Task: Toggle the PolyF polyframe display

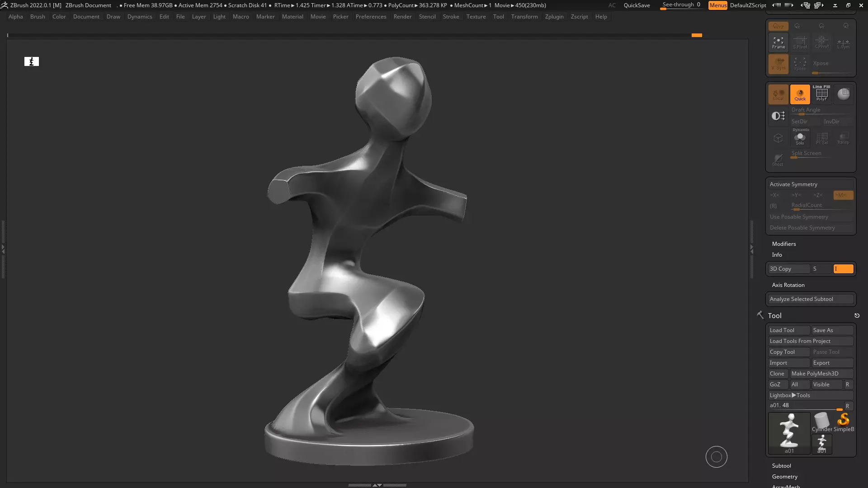Action: (x=822, y=94)
